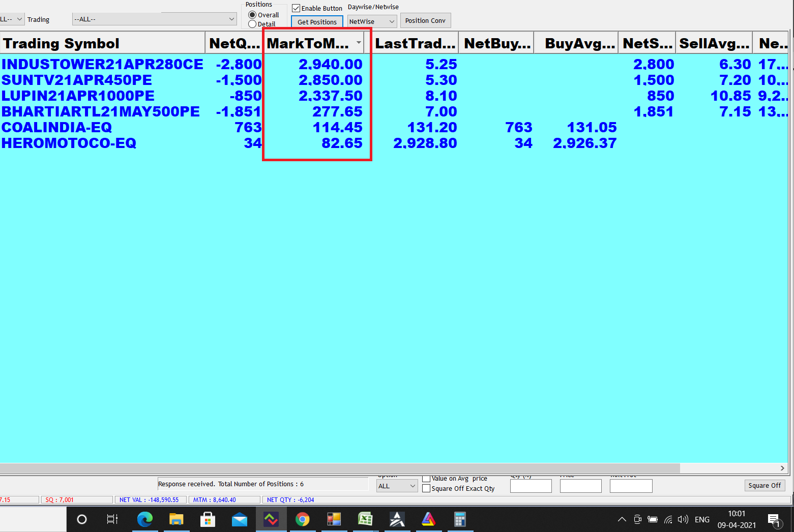Click the horizontal scrollbar right arrow
Viewport: 794px width, 532px height.
point(782,468)
